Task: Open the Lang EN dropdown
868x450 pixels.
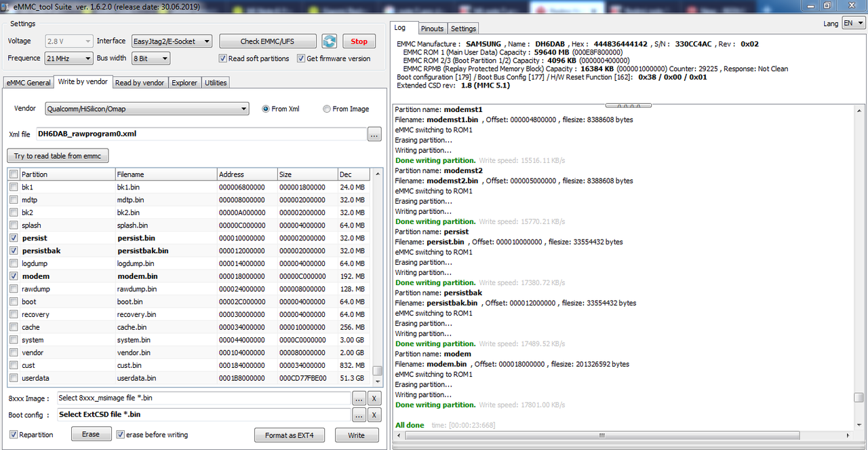Action: pos(853,23)
